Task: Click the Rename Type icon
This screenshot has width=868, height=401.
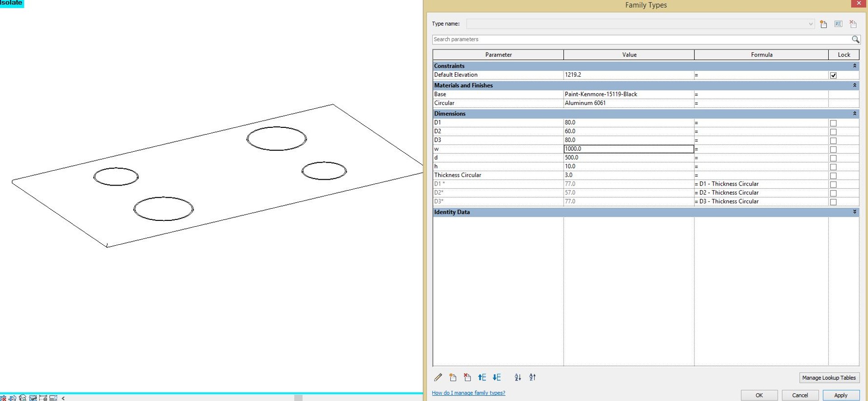Action: (838, 24)
